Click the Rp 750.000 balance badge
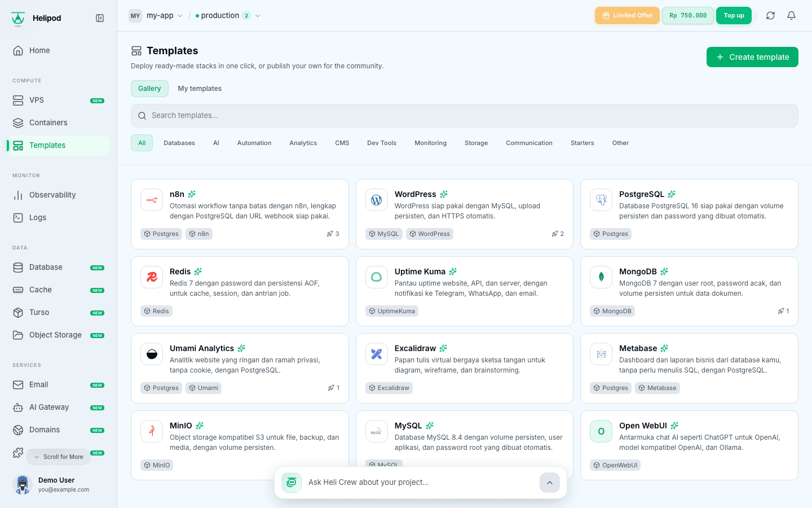Screen dimensions: 812x508 tap(688, 16)
